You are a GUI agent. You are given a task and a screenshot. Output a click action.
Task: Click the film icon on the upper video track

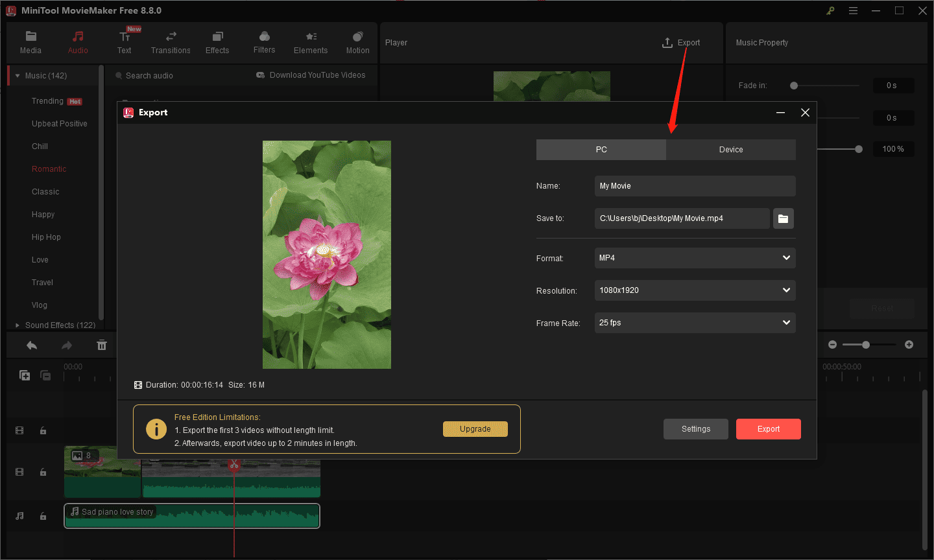(19, 430)
